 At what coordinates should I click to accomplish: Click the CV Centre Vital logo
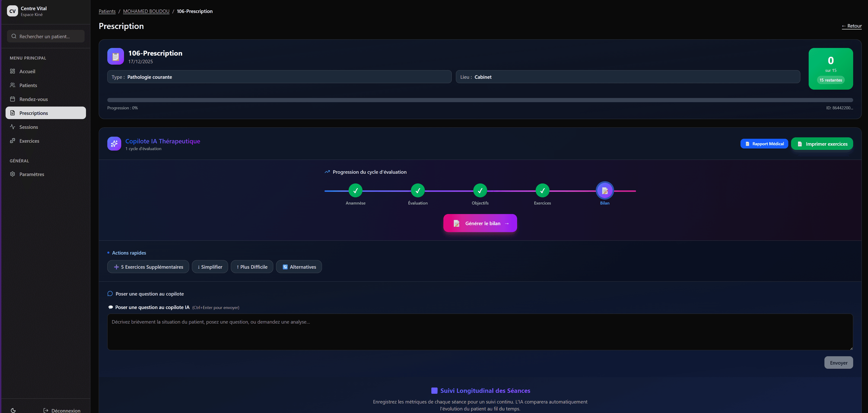[x=13, y=11]
